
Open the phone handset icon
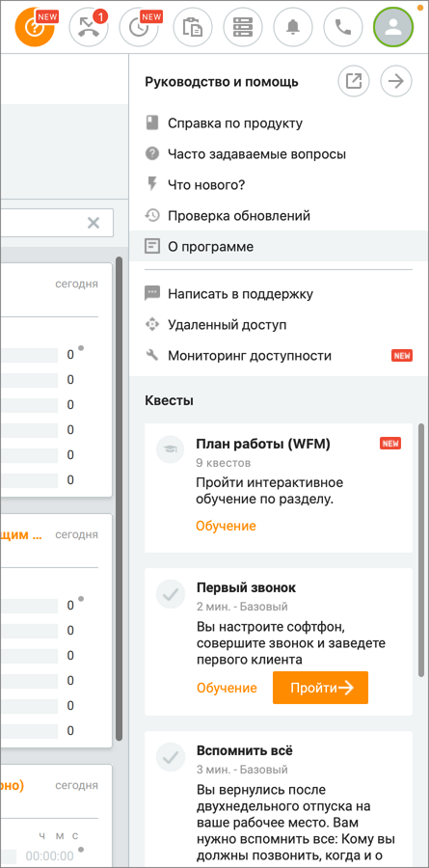tap(343, 27)
